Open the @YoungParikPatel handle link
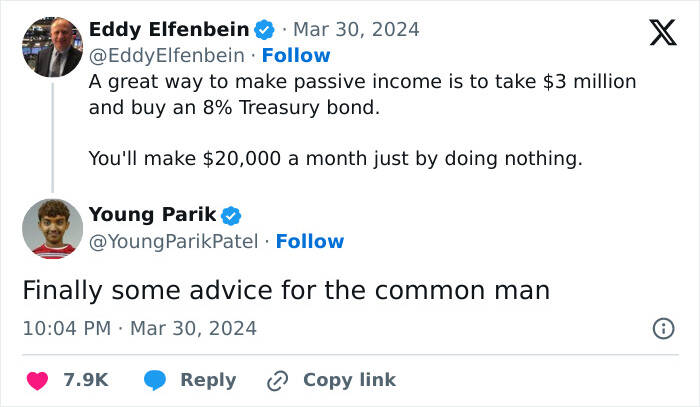 pyautogui.click(x=174, y=241)
